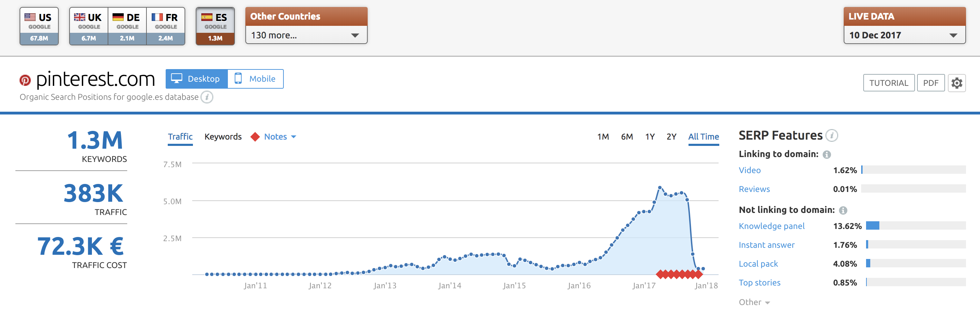
Task: Click the info icon beside google.es database
Action: pos(207,97)
